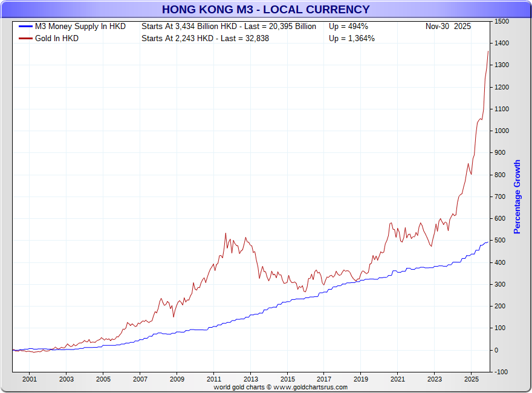The width and height of the screenshot is (532, 393).
Task: Click the 2011 x-axis year label
Action: (214, 379)
